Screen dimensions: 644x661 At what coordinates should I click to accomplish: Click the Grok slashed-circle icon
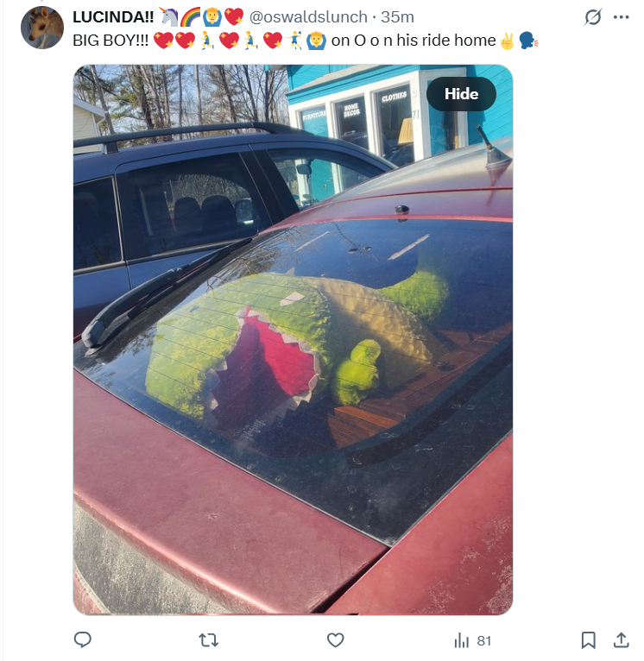[x=593, y=17]
